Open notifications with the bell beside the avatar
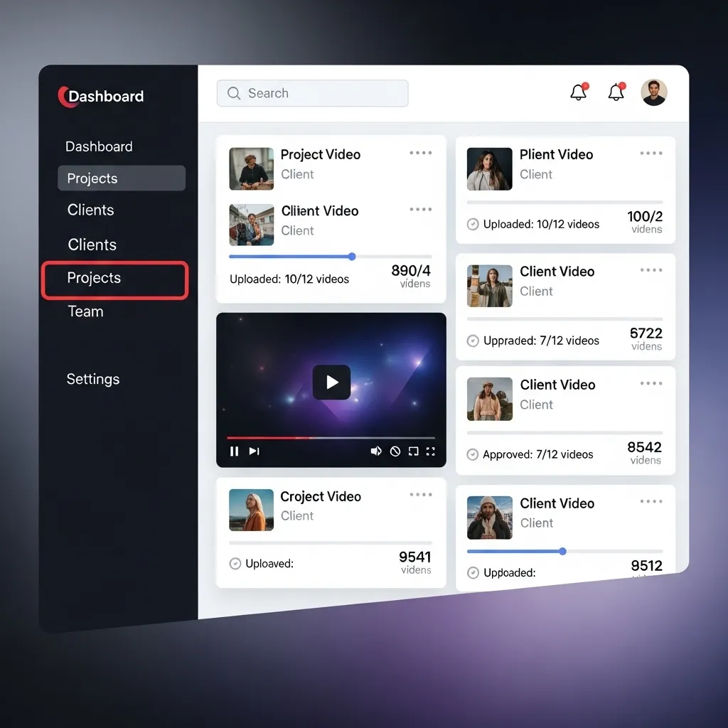The image size is (728, 728). 616,92
